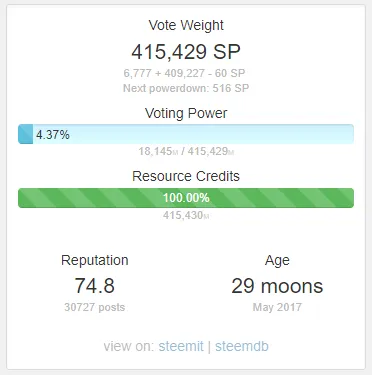Click the Vote Weight heading
The height and width of the screenshot is (375, 372).
186,25
